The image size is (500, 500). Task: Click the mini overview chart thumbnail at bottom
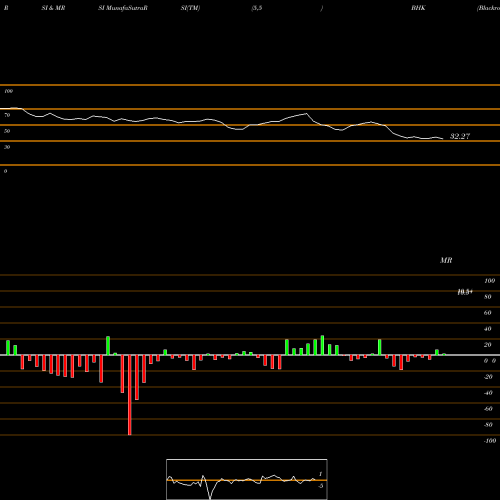[247, 479]
